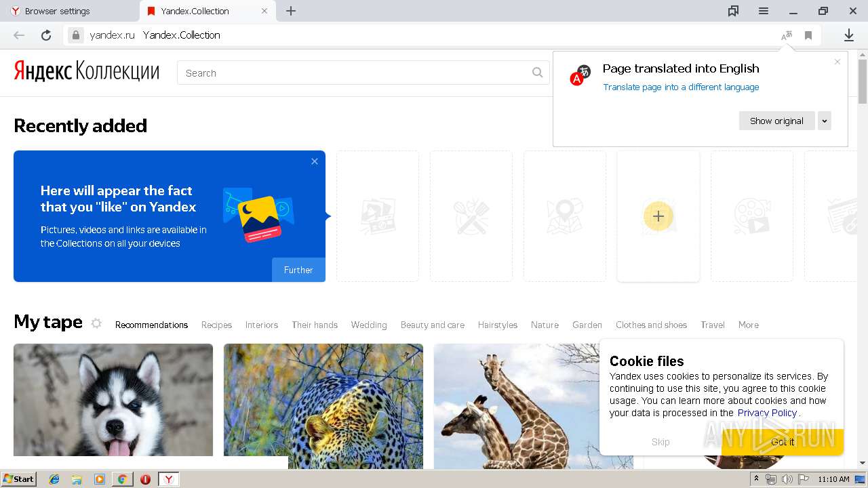The width and height of the screenshot is (868, 488).
Task: Select Beauty and care feed category
Action: [x=433, y=325]
